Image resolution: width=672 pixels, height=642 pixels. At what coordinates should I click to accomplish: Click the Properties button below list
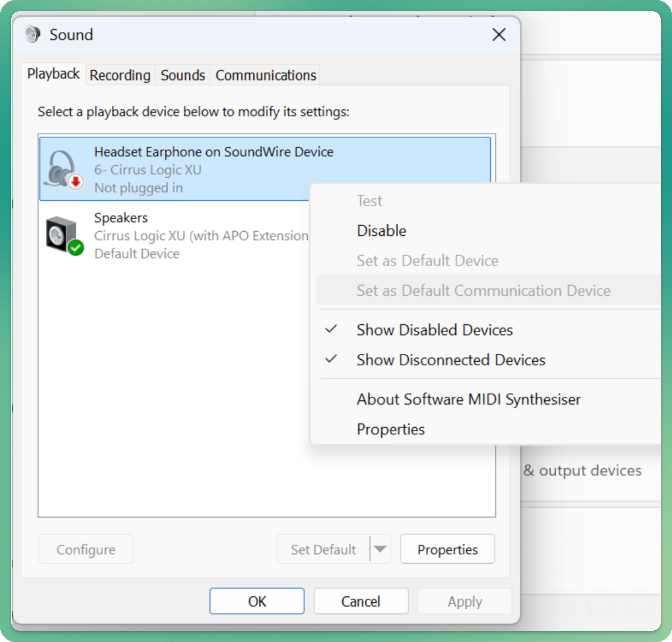447,549
